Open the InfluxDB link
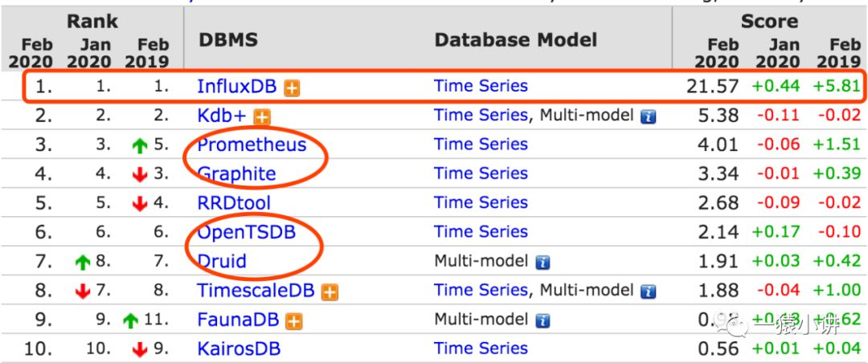868x363 pixels. 238,87
